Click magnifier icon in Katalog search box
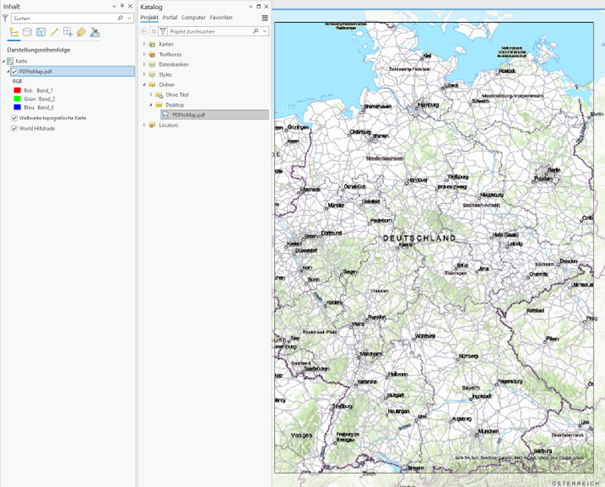This screenshot has height=487, width=605. (x=256, y=31)
